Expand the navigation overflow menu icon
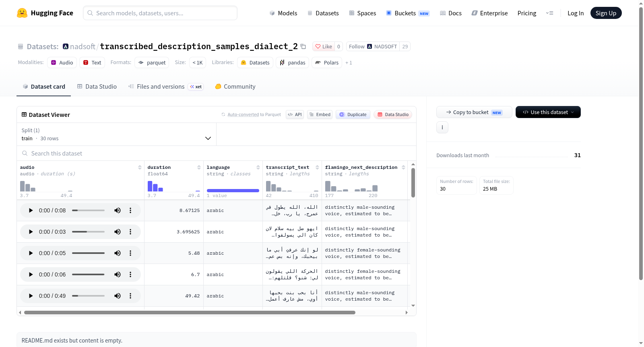 (x=549, y=13)
